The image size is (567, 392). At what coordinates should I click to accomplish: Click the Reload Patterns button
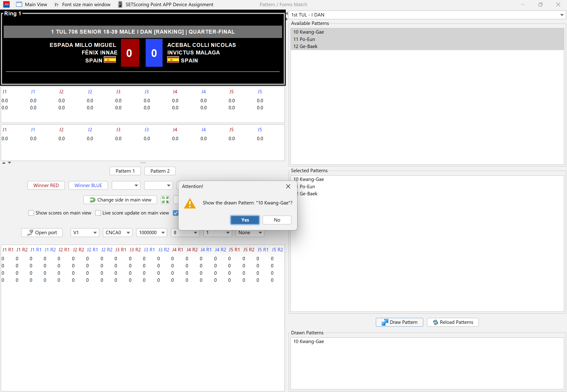tap(453, 322)
